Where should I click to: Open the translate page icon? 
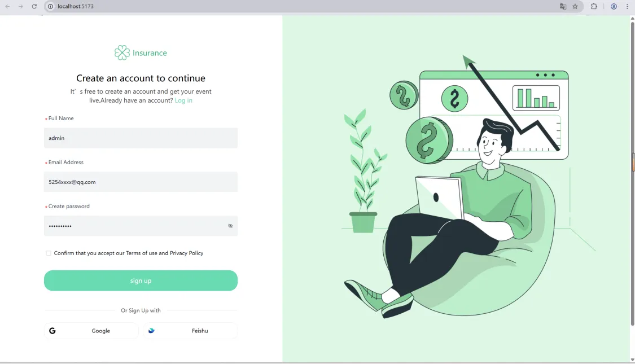point(563,6)
